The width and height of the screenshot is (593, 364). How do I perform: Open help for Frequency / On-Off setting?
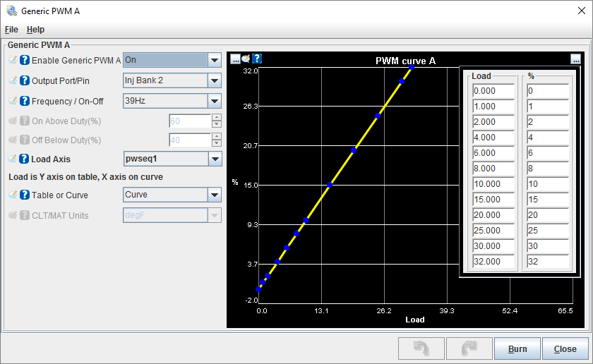pyautogui.click(x=25, y=101)
